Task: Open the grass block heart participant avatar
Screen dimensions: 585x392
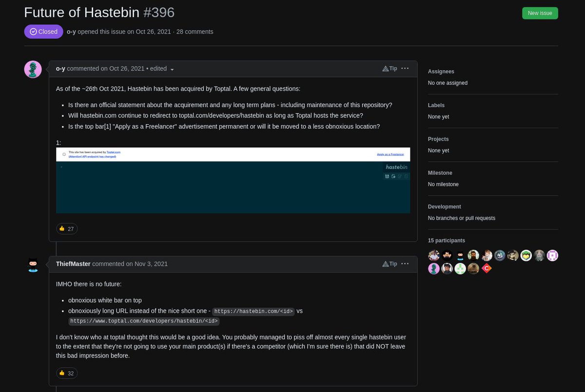Action: click(x=526, y=255)
